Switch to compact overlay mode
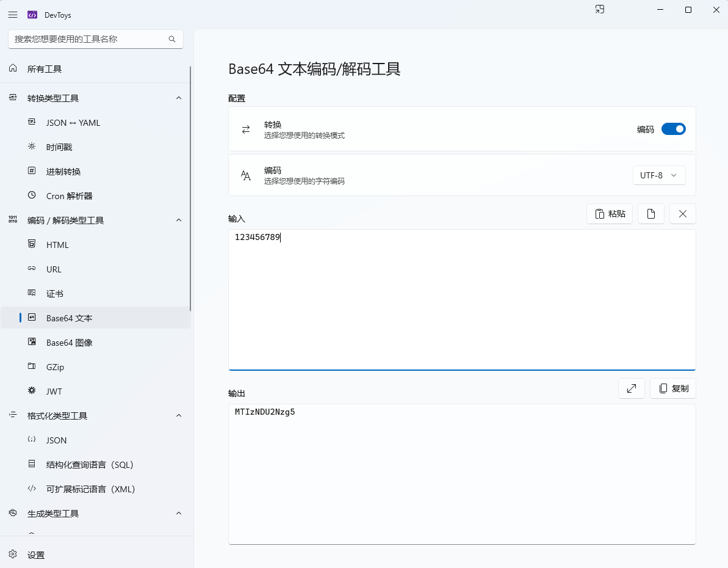This screenshot has width=728, height=568. coord(600,9)
